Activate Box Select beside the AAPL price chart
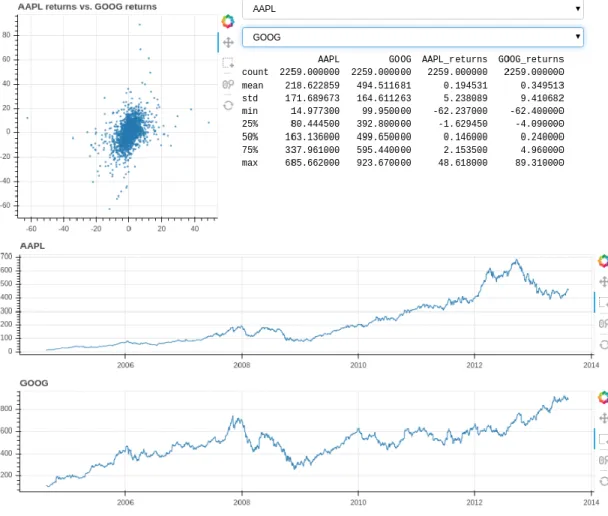 click(x=603, y=302)
